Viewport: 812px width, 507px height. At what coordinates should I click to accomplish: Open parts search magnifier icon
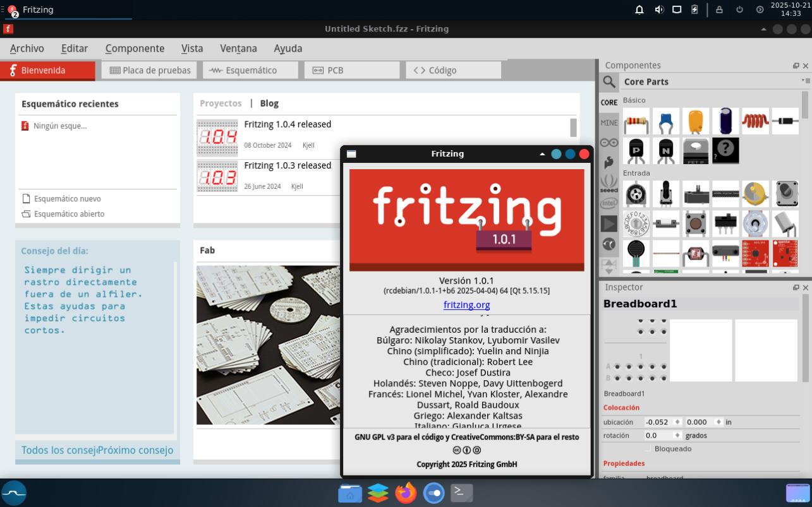pyautogui.click(x=609, y=81)
